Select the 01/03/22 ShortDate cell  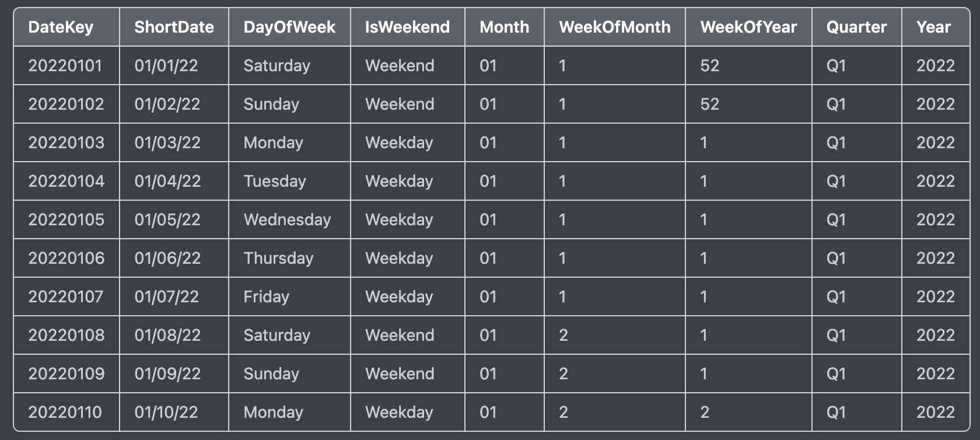pos(167,142)
